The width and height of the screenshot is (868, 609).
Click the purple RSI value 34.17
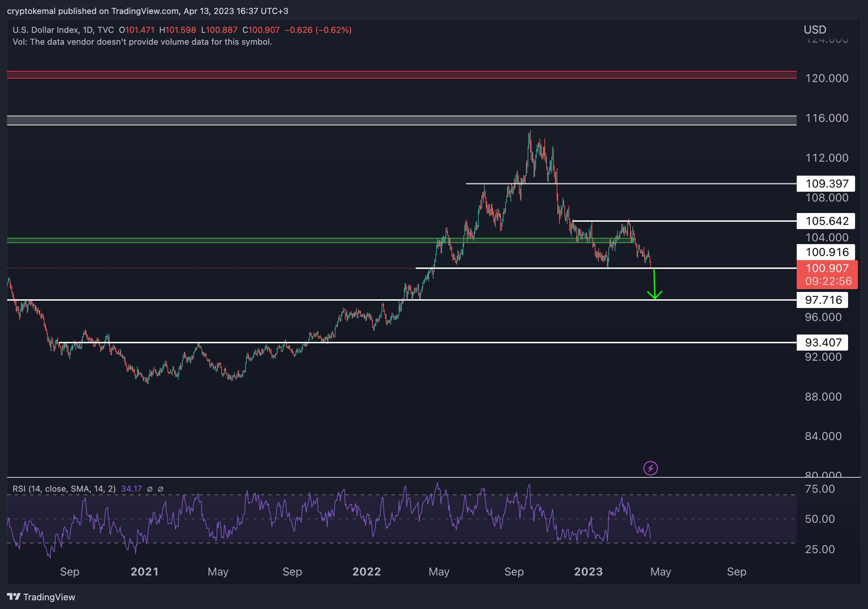click(x=131, y=489)
